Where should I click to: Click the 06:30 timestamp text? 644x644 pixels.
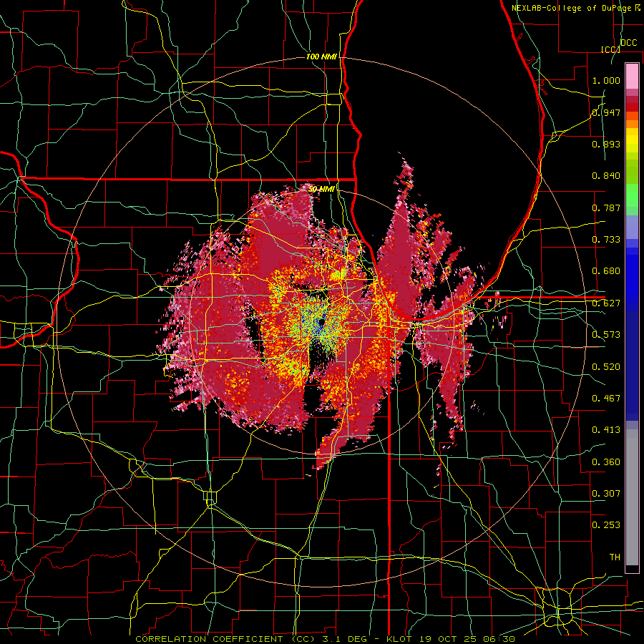[x=499, y=639]
